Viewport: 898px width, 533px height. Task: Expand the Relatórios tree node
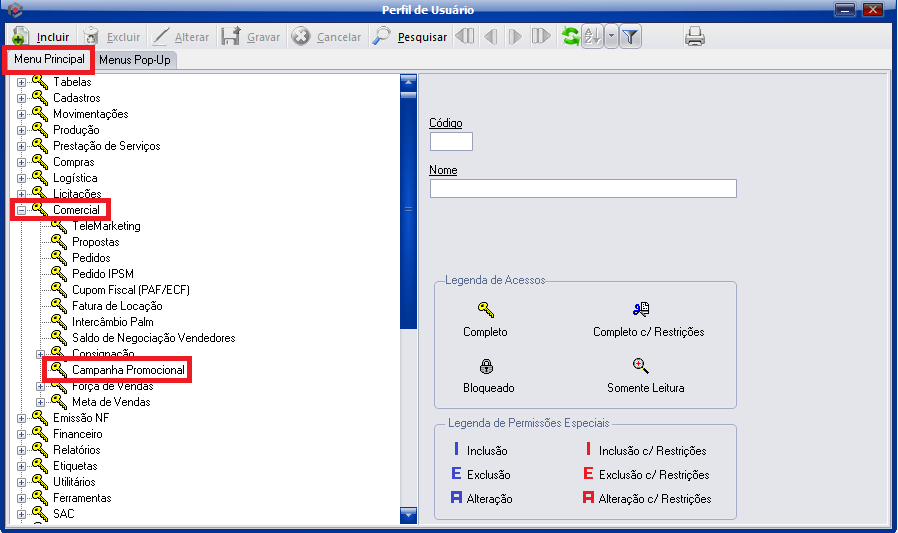point(22,450)
